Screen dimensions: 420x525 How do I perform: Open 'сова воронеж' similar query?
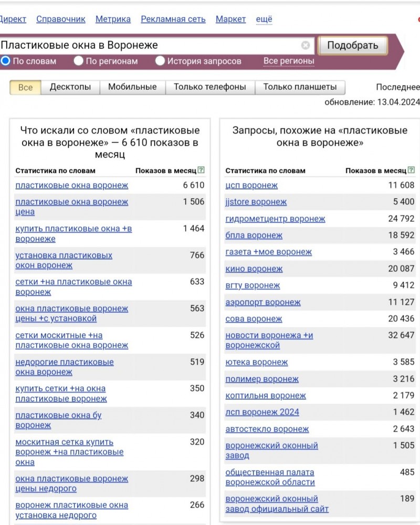click(x=254, y=319)
